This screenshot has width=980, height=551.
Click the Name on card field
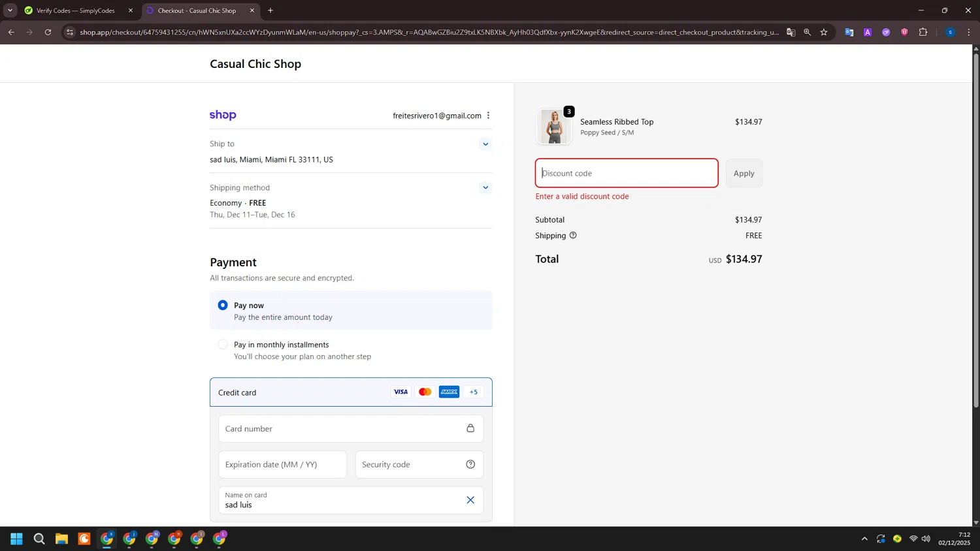point(351,500)
